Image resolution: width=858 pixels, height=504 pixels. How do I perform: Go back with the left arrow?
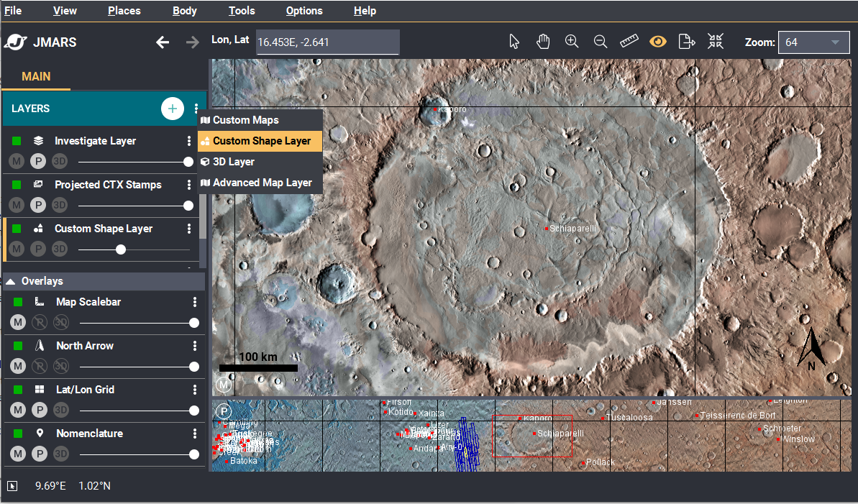pos(163,42)
